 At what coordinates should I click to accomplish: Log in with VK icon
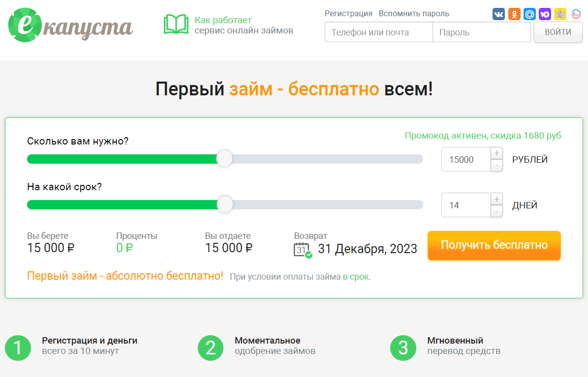[498, 14]
